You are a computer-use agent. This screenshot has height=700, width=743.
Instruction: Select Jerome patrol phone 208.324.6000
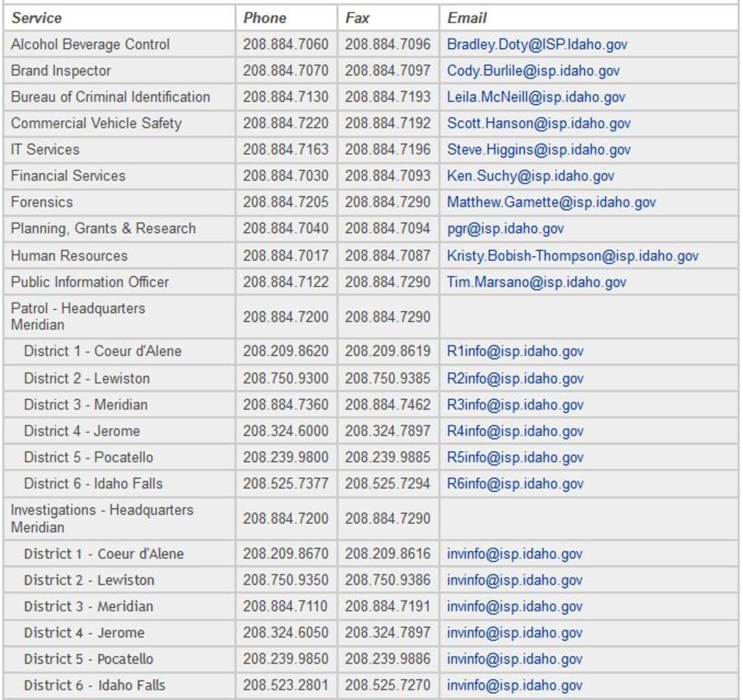pos(286,431)
